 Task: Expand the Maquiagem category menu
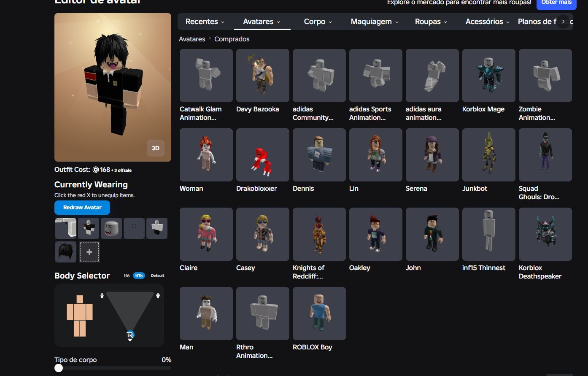[375, 22]
